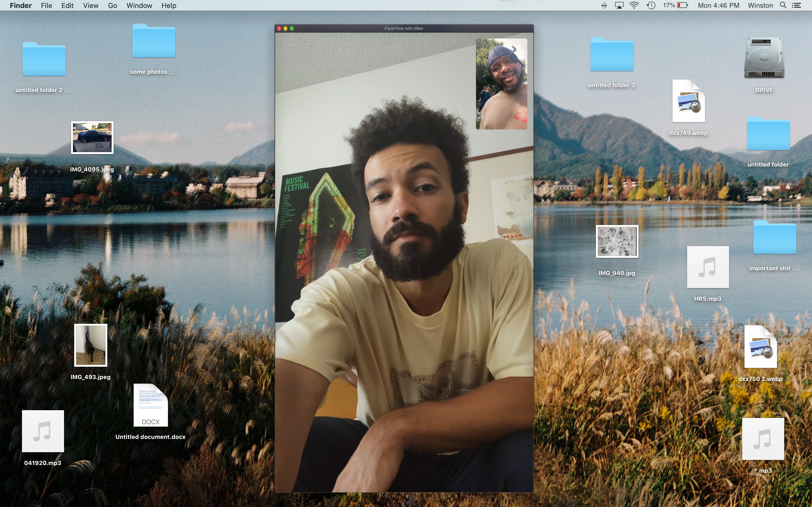The height and width of the screenshot is (507, 812).
Task: Open the Go menu
Action: (112, 5)
